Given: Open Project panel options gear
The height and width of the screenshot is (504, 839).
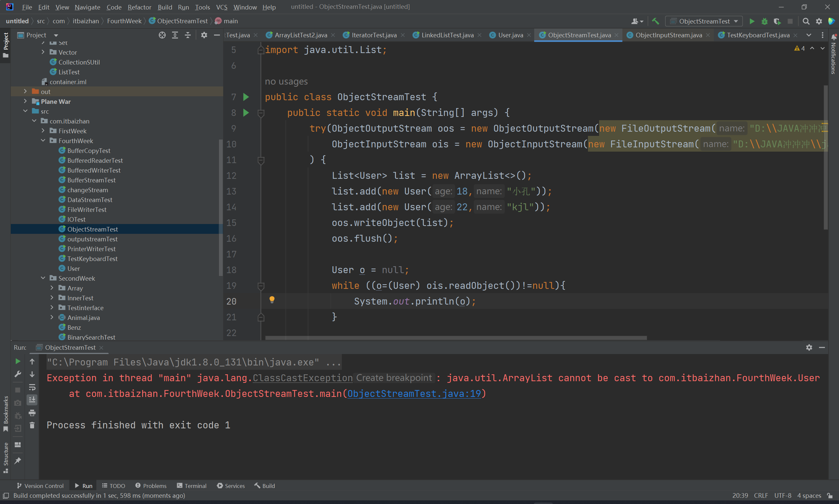Looking at the screenshot, I should 204,35.
